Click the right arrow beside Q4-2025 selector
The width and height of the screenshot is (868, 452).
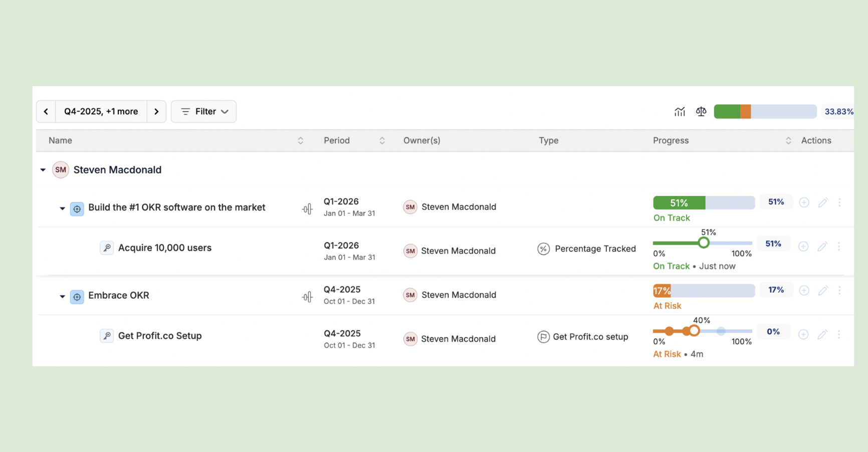click(156, 111)
